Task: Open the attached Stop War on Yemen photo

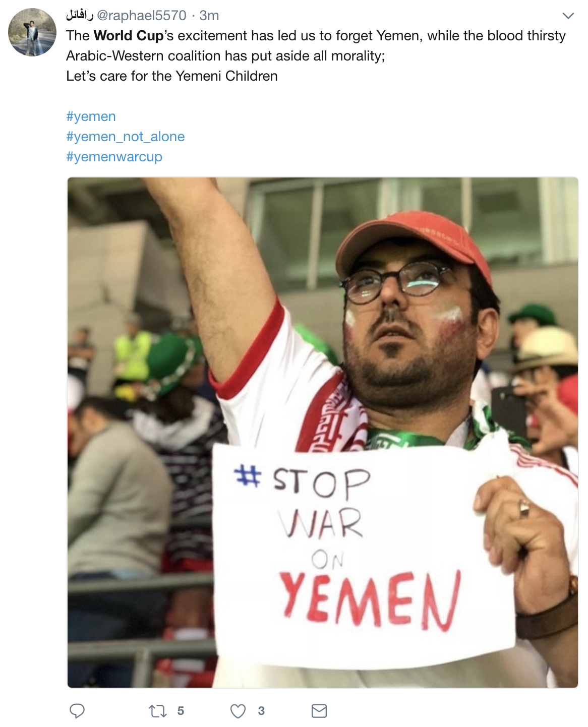Action: 323,432
